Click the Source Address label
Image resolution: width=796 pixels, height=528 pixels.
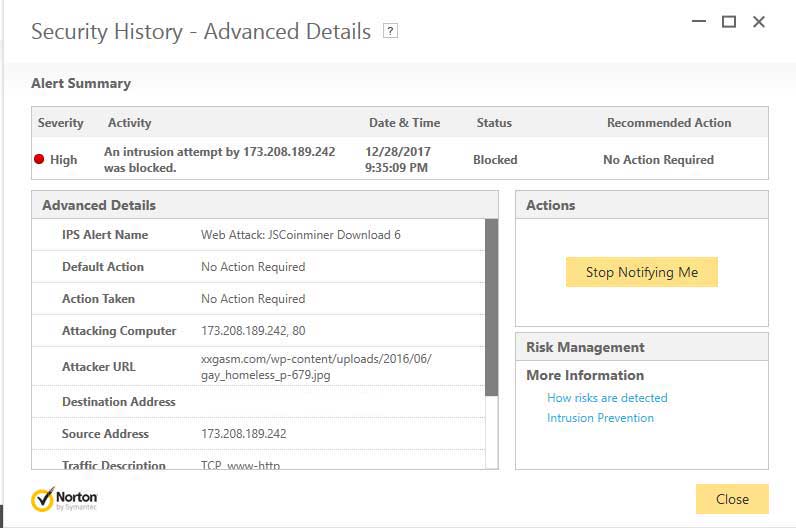[x=105, y=434]
